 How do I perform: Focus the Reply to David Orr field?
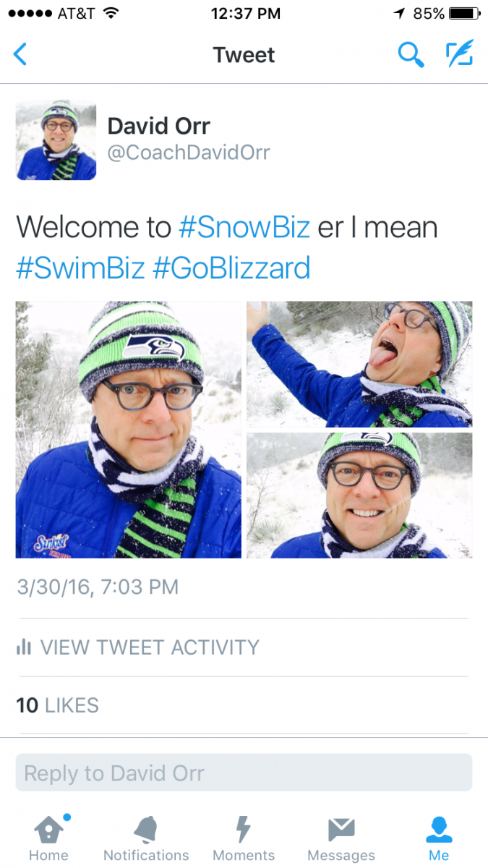(x=244, y=773)
